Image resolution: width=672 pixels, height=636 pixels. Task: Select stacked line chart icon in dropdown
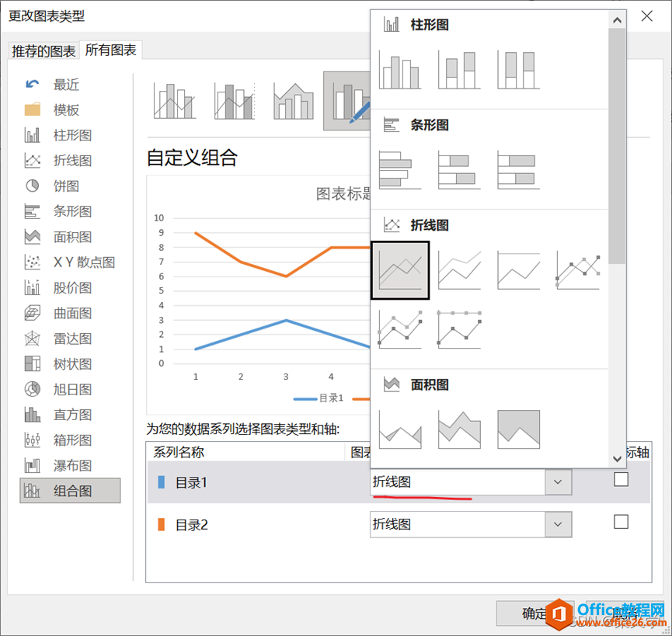coord(459,270)
